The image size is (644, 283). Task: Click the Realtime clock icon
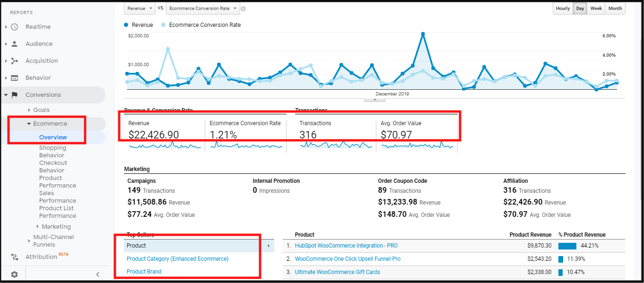[14, 27]
